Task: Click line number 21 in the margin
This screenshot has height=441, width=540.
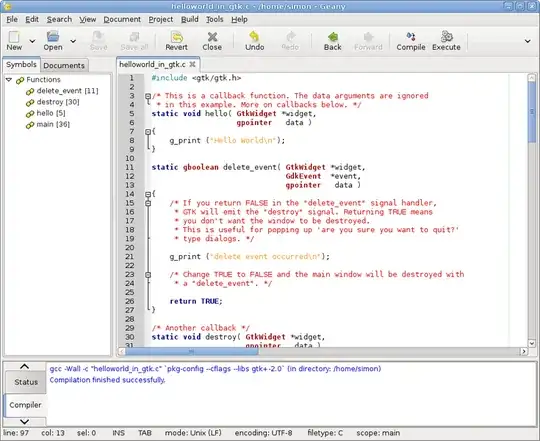Action: coord(129,257)
